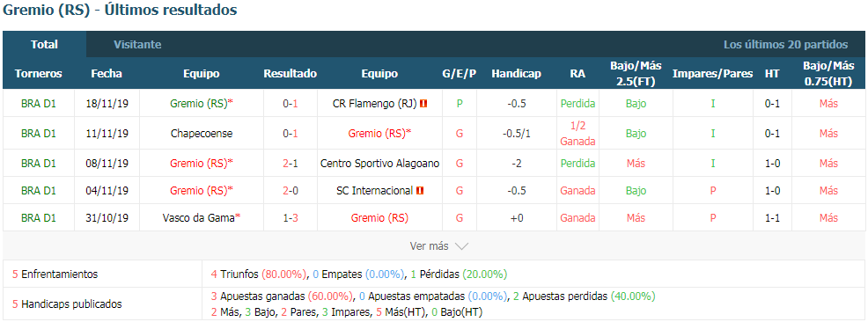This screenshot has width=868, height=322.
Task: Click red card icon beside SC Internacional
Action: pos(420,191)
